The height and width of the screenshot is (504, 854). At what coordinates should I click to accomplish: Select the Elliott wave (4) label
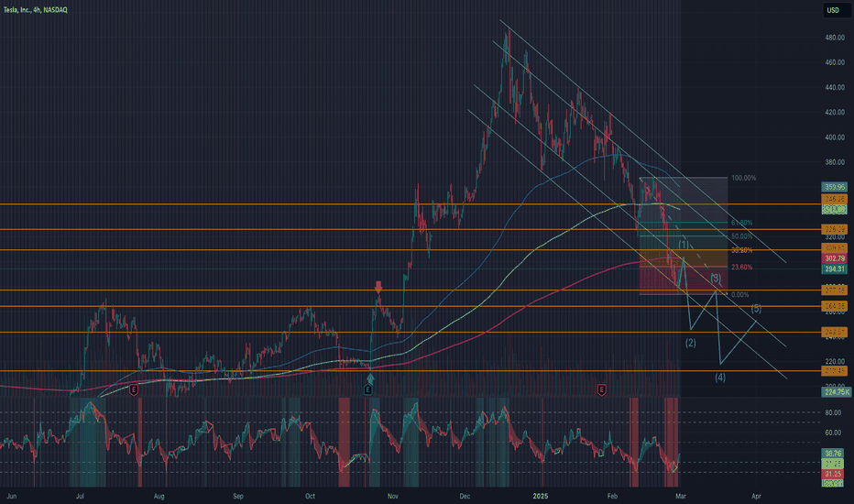[720, 377]
